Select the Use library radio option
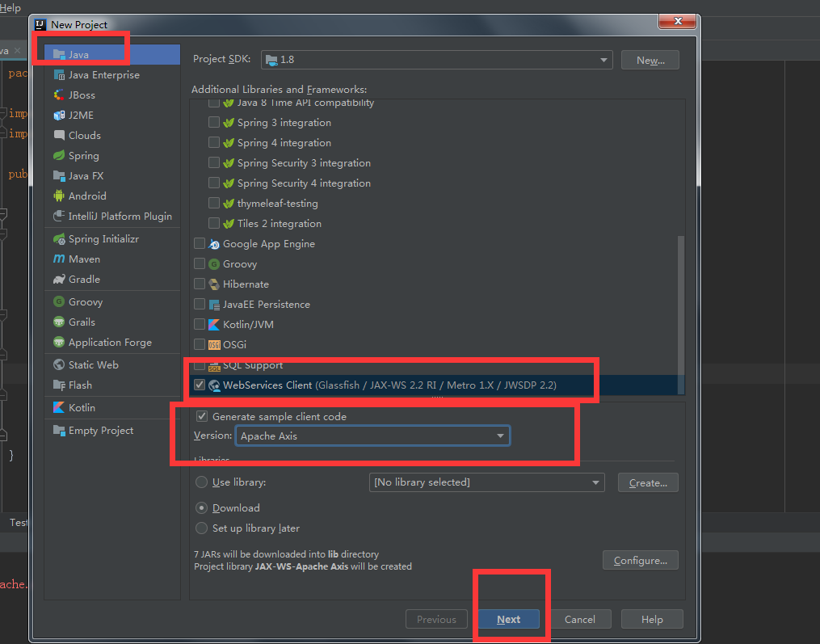 tap(201, 482)
